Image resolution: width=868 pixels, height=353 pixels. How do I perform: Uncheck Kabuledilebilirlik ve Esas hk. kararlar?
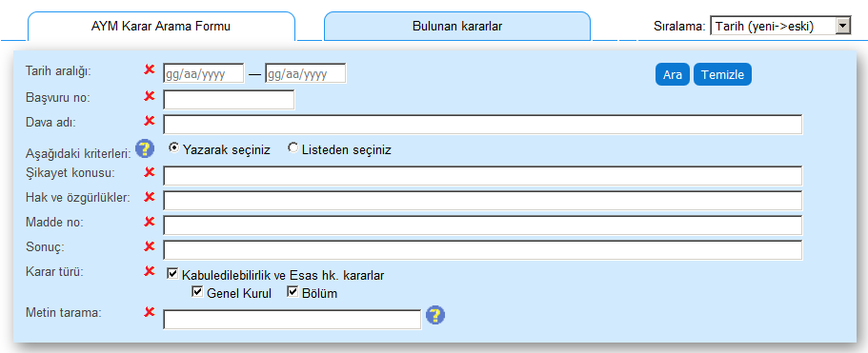172,273
